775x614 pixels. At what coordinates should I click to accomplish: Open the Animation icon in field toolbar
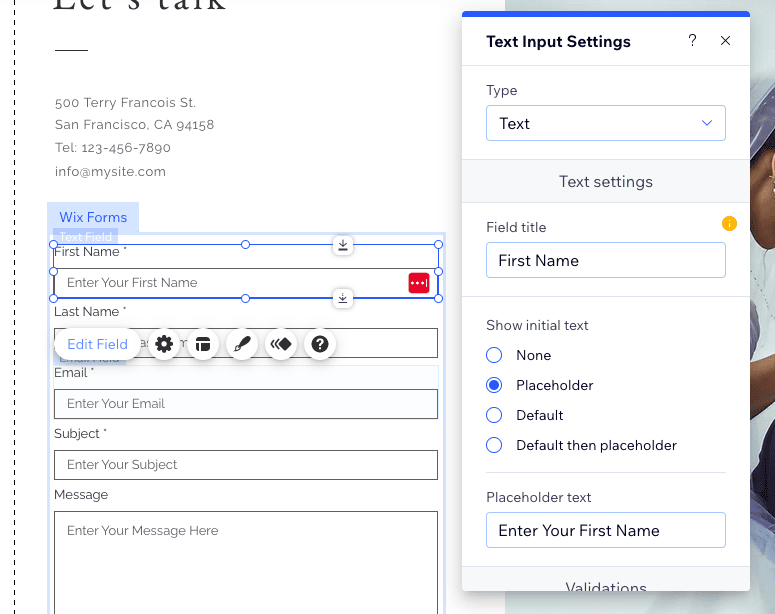click(x=281, y=344)
